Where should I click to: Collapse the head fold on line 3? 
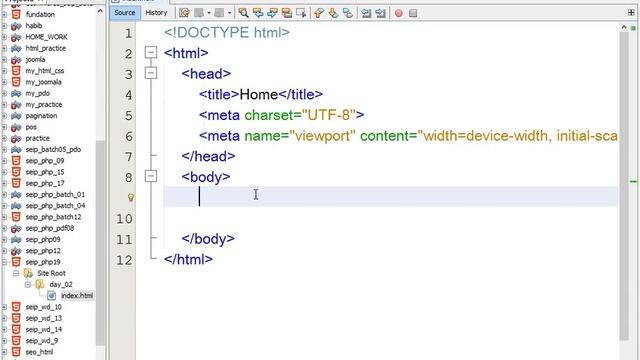[151, 73]
